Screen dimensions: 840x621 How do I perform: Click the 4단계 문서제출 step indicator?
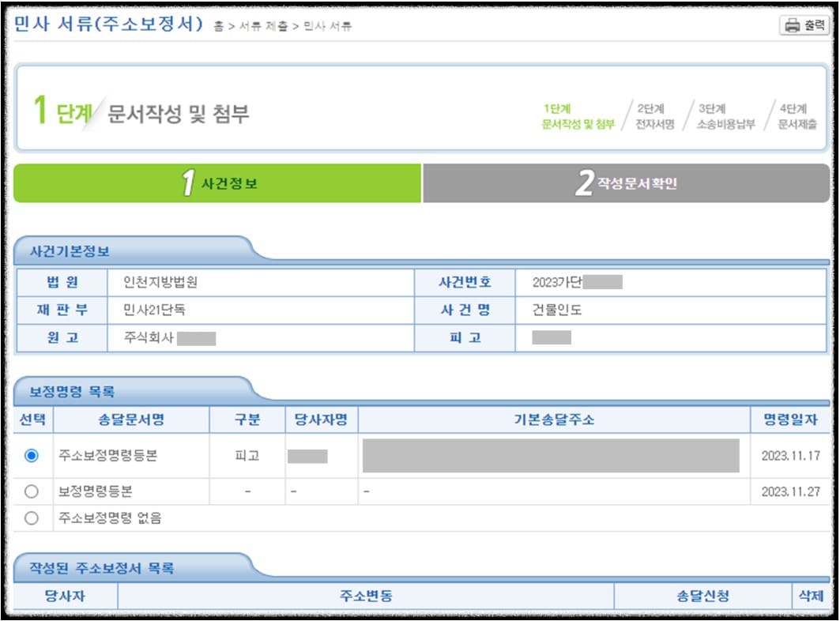click(797, 116)
